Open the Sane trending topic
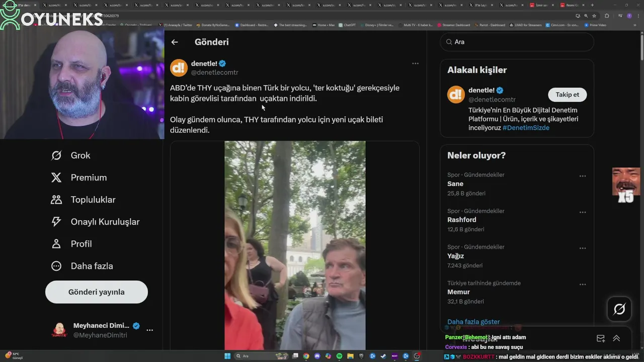The width and height of the screenshot is (644, 362). click(517, 184)
